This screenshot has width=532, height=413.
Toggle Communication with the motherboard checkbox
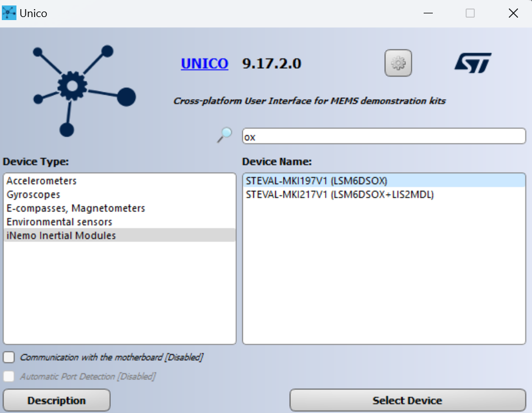point(9,357)
